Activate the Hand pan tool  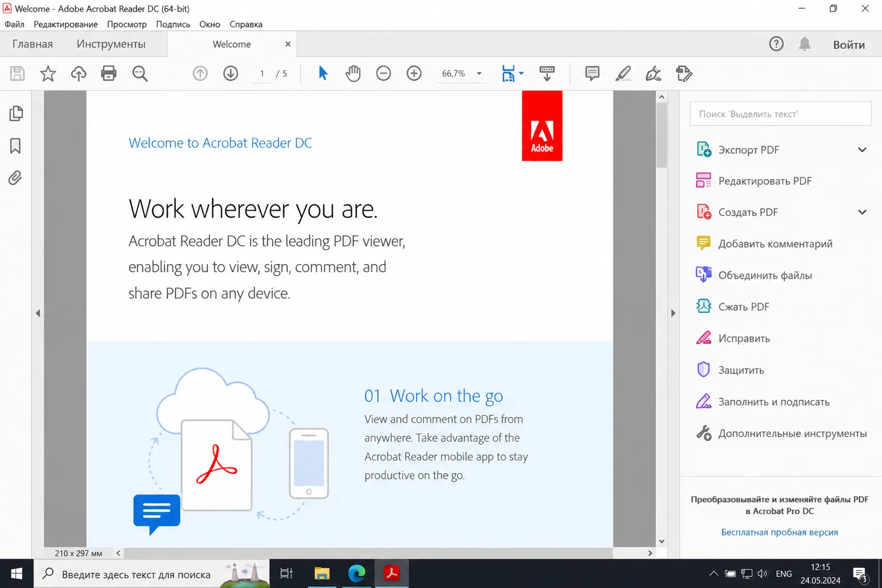coord(353,73)
